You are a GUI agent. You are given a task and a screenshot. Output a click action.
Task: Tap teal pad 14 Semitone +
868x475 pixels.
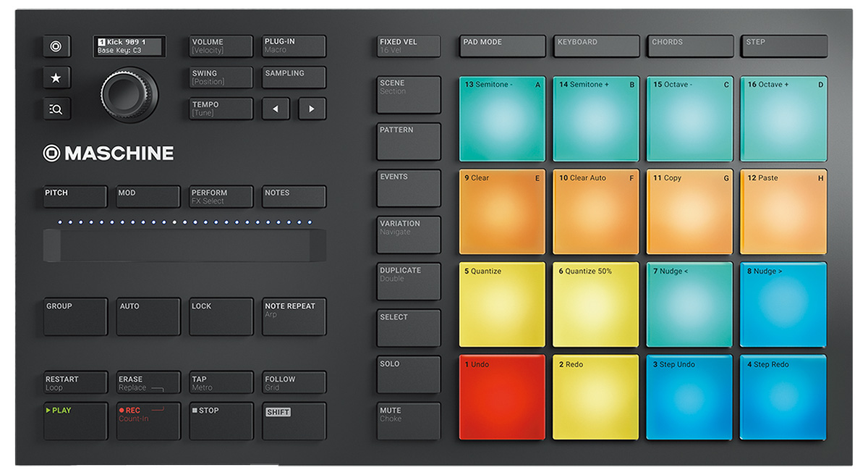click(596, 119)
